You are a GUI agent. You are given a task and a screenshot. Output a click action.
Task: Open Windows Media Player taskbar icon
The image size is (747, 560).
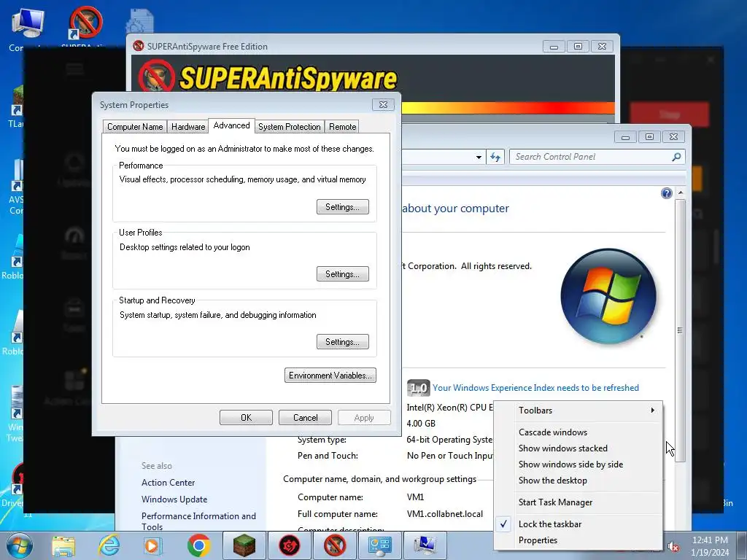[x=152, y=545]
